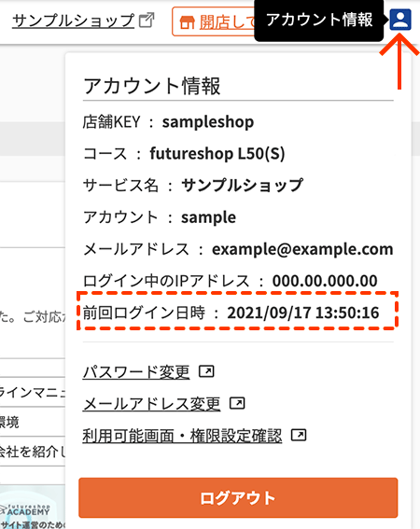Open the メールアドレス変更 link
The height and width of the screenshot is (529, 420).
tap(151, 403)
